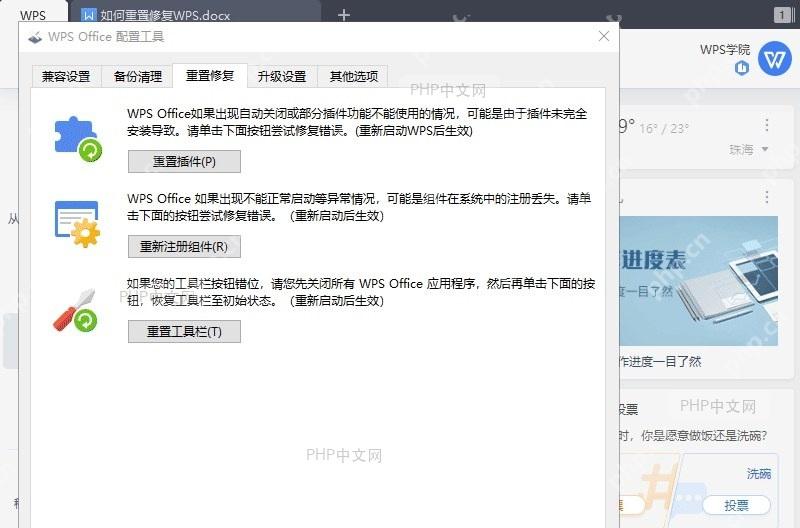Click the 投票 button in poll card
This screenshot has width=800, height=528.
[736, 505]
